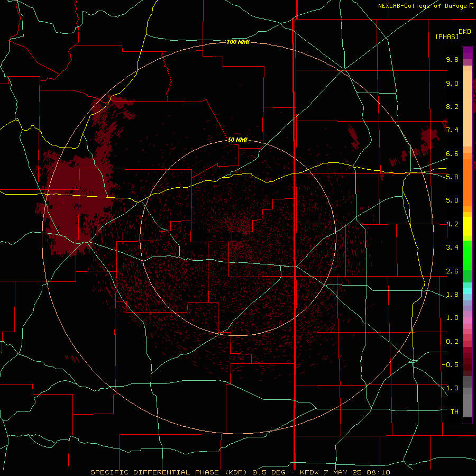Click the thick red vertical state border line

pyautogui.click(x=295, y=237)
